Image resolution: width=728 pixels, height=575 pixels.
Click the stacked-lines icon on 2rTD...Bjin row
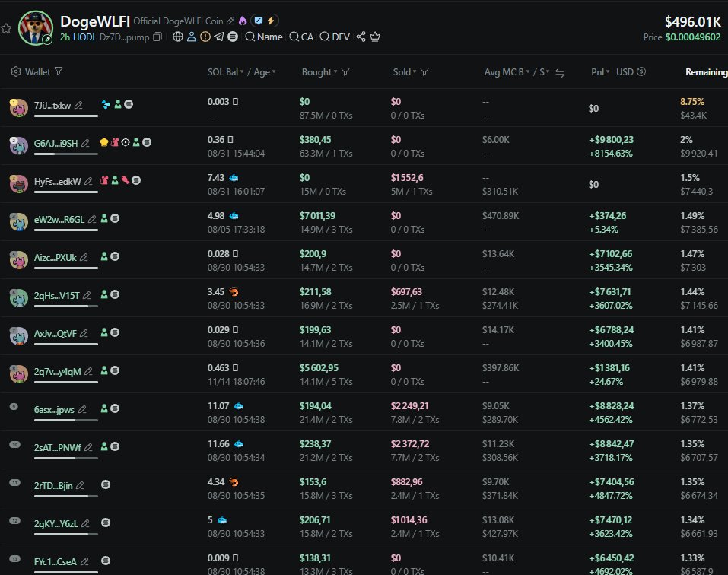(x=106, y=484)
